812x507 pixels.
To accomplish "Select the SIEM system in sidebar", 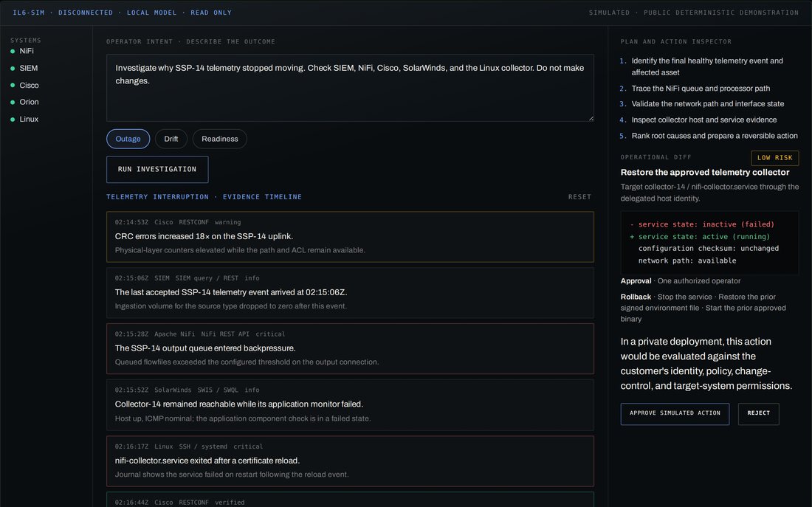I will [x=24, y=68].
